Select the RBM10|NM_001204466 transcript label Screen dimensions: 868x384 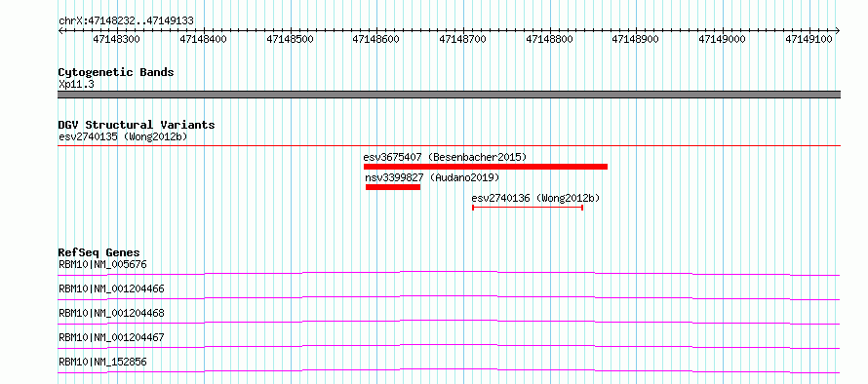(111, 288)
